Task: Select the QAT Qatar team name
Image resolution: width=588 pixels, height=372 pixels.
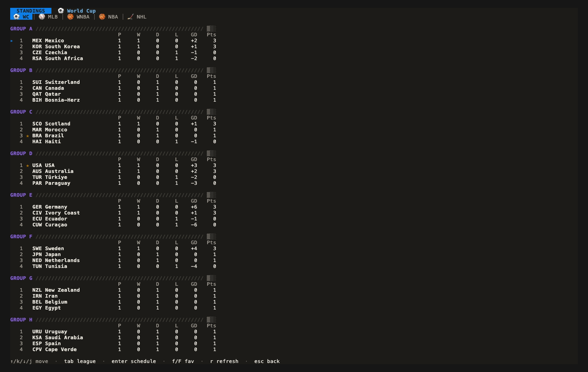Action: tap(47, 94)
